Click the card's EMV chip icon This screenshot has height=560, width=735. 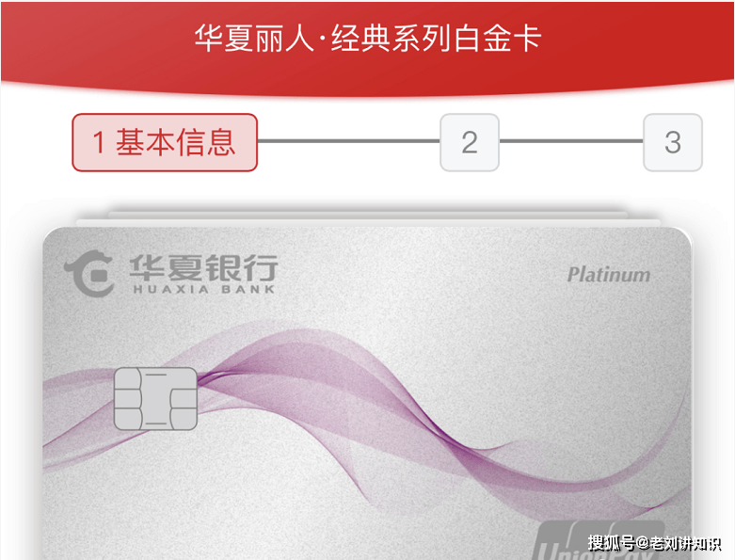click(155, 399)
